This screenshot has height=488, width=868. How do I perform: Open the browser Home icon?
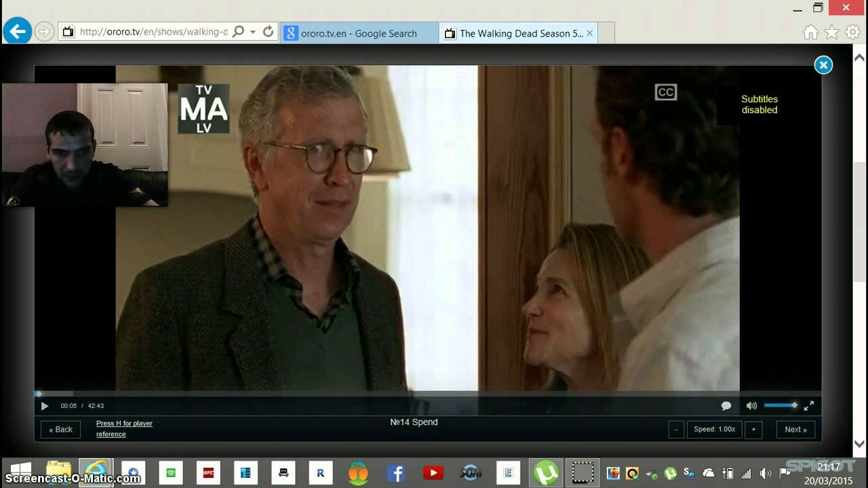tap(810, 32)
